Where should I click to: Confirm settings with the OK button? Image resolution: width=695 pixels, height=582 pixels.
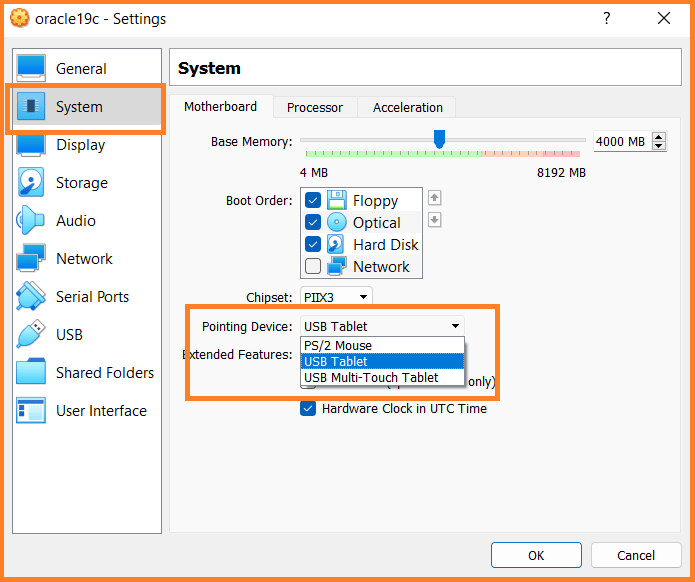coord(536,555)
